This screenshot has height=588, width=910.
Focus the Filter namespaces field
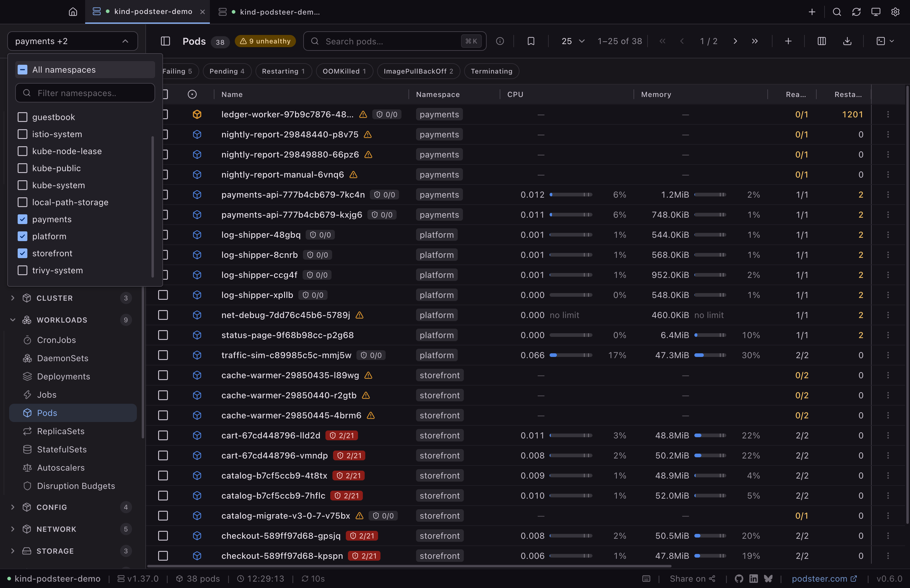point(85,93)
